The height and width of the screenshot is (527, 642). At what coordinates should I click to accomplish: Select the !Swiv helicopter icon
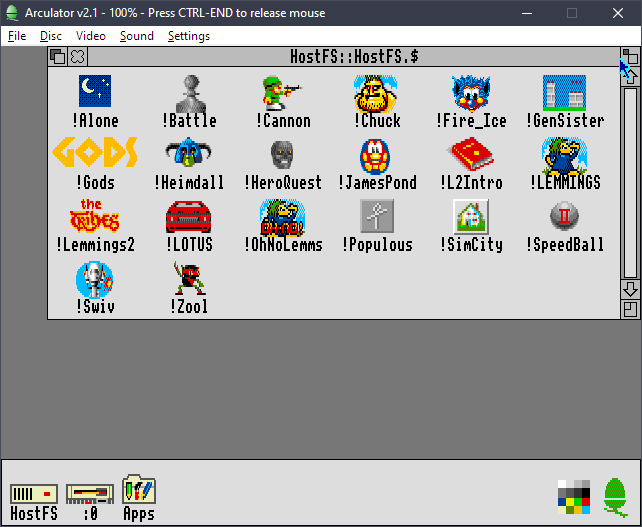point(95,280)
